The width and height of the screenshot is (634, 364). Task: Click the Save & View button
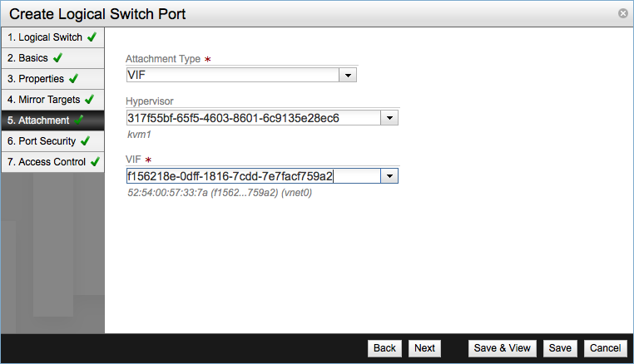(x=502, y=348)
